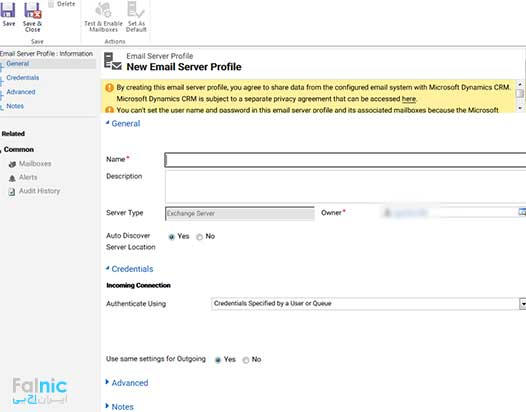
Task: Click Test & Enable Mailboxes icon
Action: coord(103,9)
